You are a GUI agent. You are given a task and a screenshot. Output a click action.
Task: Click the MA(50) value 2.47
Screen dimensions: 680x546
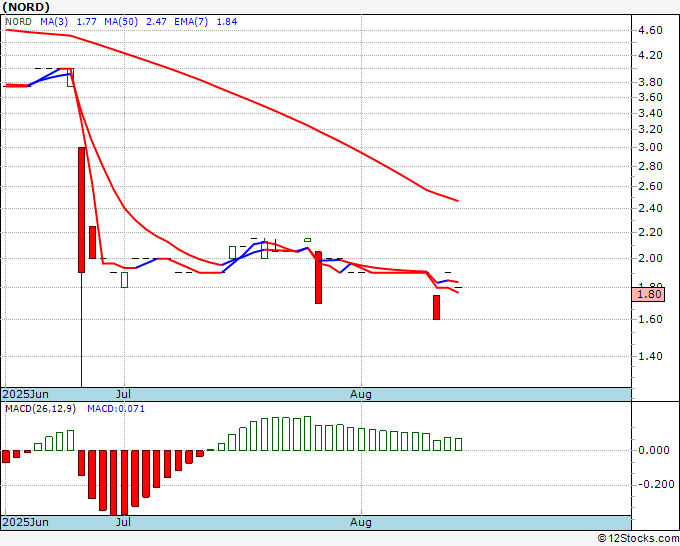[x=156, y=22]
